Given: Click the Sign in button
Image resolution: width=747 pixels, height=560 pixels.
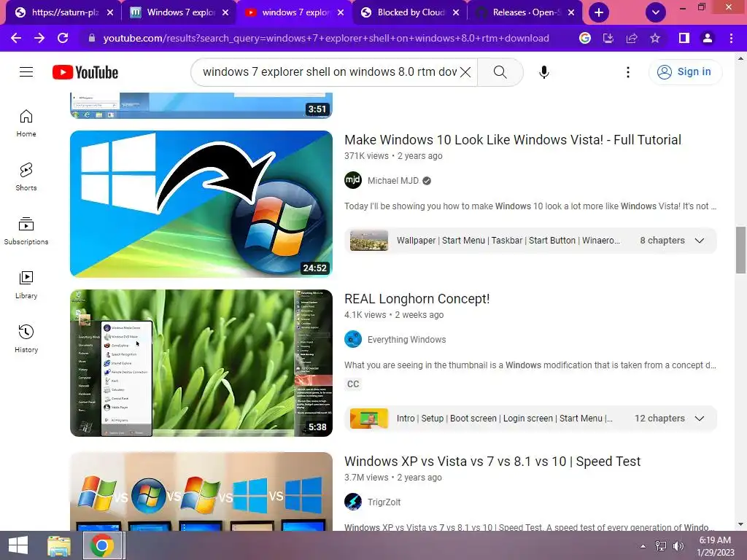Looking at the screenshot, I should click(x=685, y=72).
